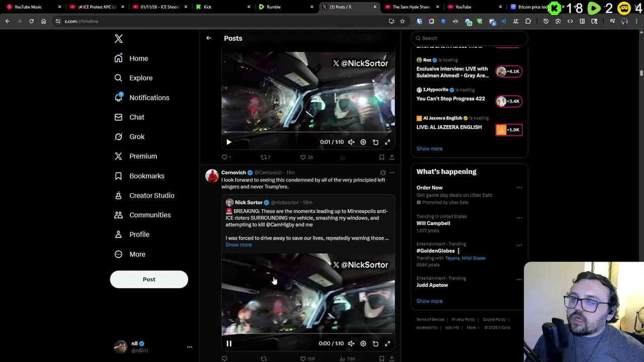This screenshot has width=644, height=362.
Task: Like the upper post with 26 likes
Action: tap(306, 157)
